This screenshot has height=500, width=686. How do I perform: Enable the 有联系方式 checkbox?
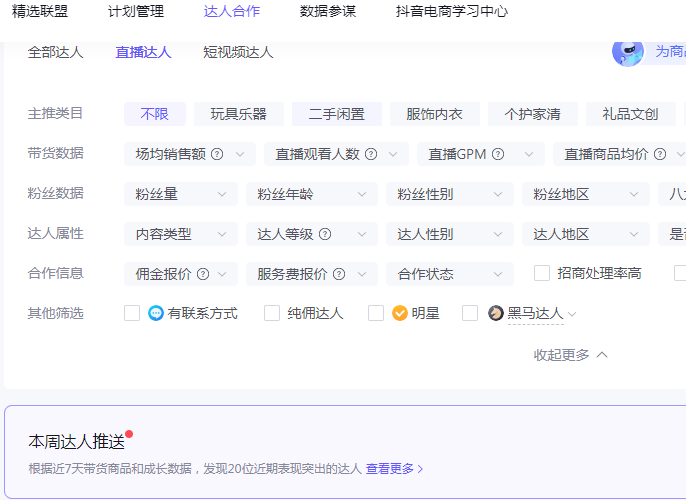(132, 313)
